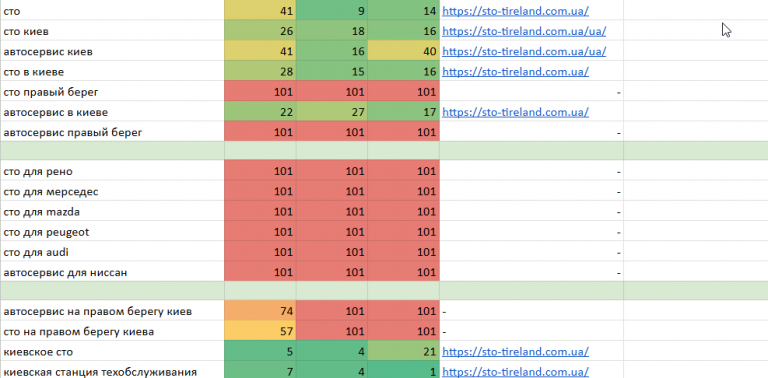Select the 'сто для peugeot' cell

click(x=112, y=232)
